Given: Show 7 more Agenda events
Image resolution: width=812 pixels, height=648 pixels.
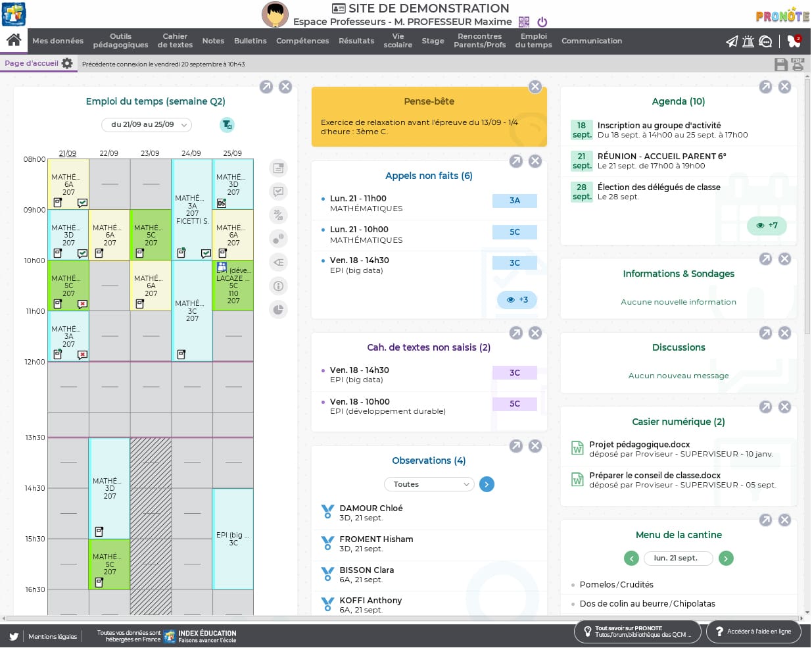Looking at the screenshot, I should (767, 226).
